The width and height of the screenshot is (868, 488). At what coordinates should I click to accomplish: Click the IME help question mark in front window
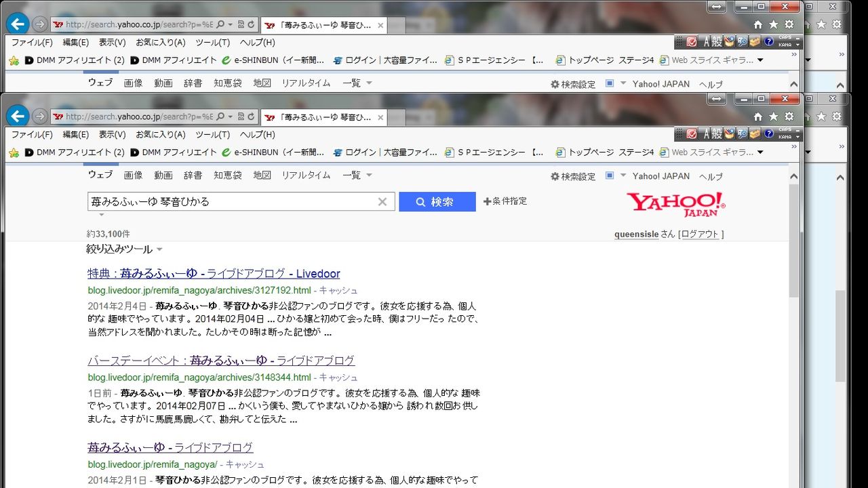[x=768, y=134]
